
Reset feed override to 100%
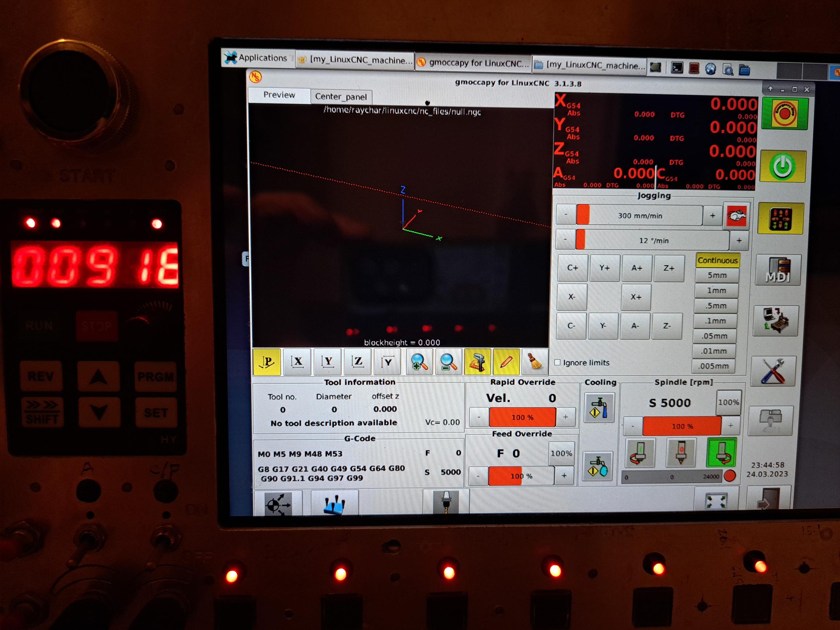[x=561, y=453]
